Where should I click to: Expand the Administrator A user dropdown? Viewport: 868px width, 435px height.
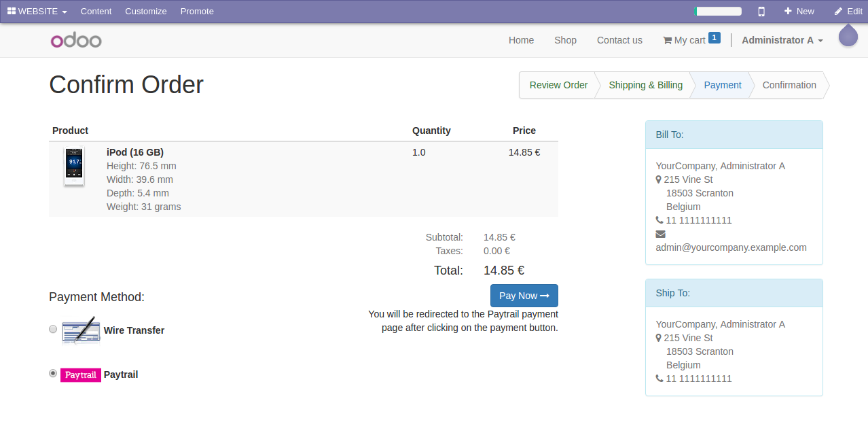(782, 40)
